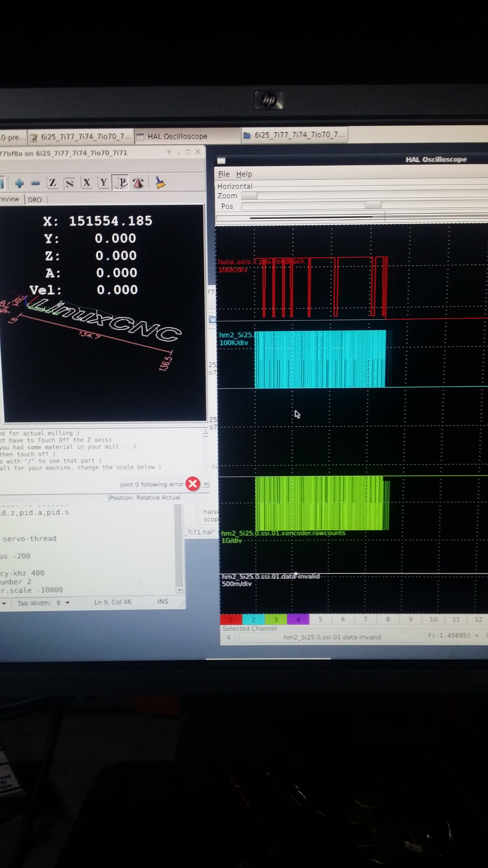Click the ssi.01.data-invalid white trace label
This screenshot has height=868, width=488.
click(x=271, y=576)
